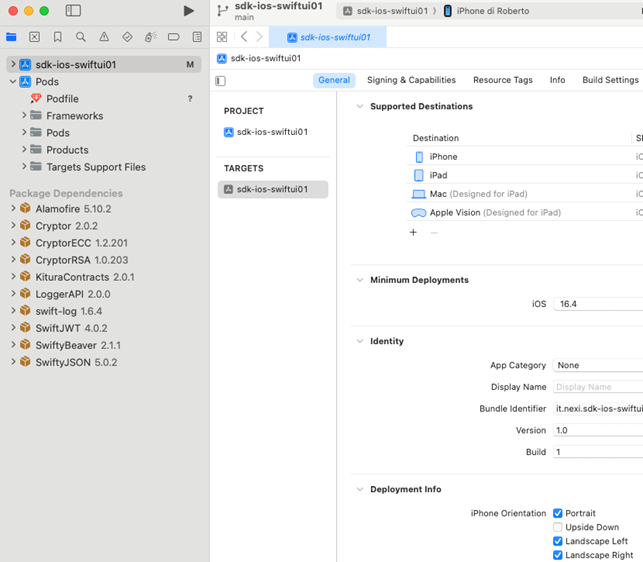Click the Mac destination laptop icon

pyautogui.click(x=419, y=194)
